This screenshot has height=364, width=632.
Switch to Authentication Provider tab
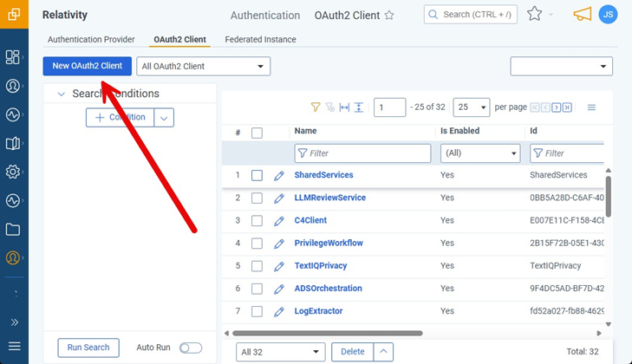91,40
